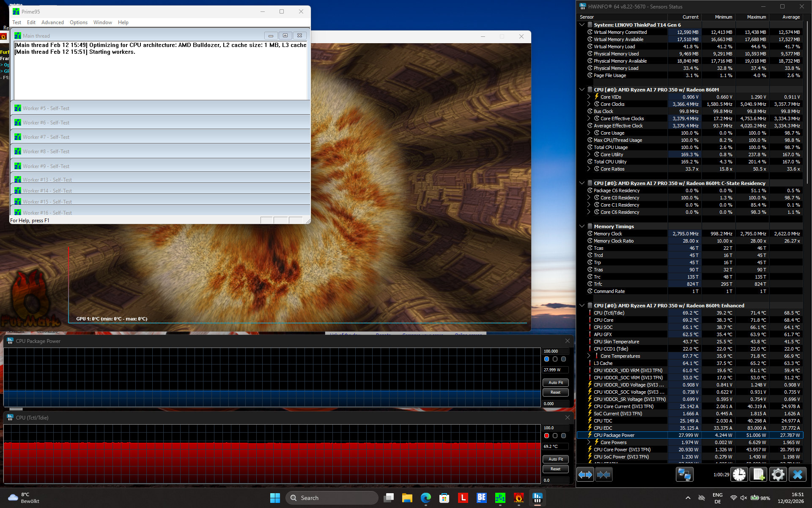The image size is (812, 508).
Task: Open the Options menu in Prime95
Action: [x=79, y=22]
